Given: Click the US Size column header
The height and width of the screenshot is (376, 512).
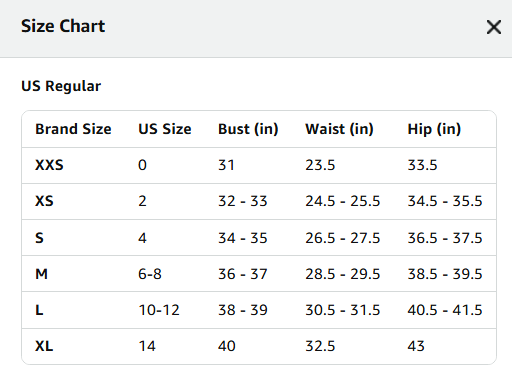Looking at the screenshot, I should (x=165, y=129).
